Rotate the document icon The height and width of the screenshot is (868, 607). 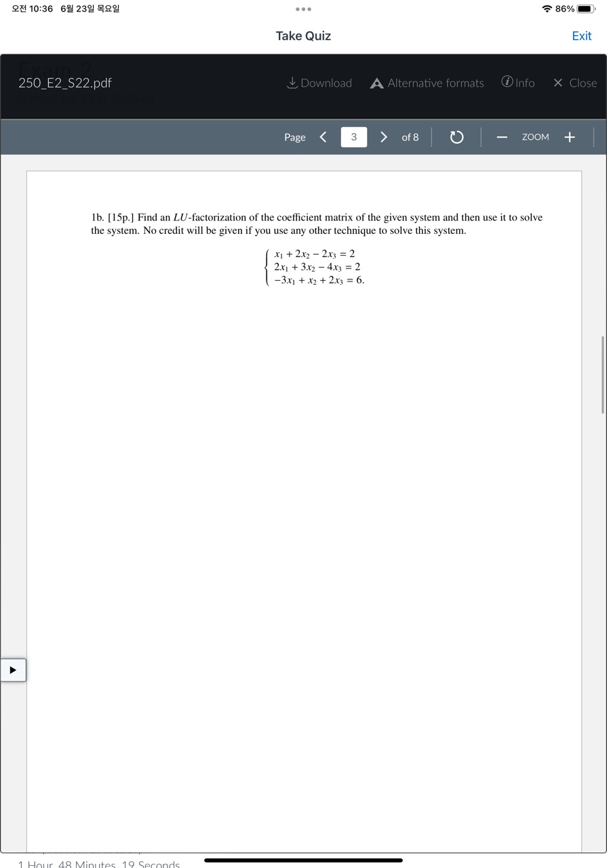pos(456,137)
